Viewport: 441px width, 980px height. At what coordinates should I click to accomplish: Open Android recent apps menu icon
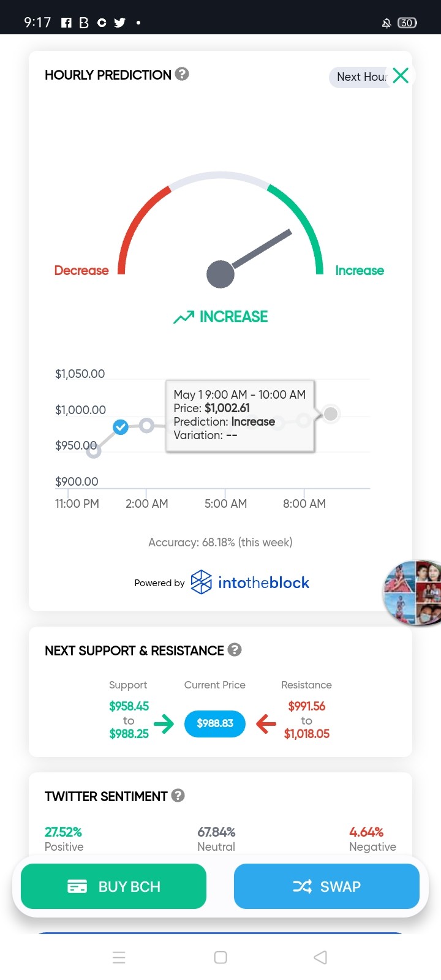(119, 957)
